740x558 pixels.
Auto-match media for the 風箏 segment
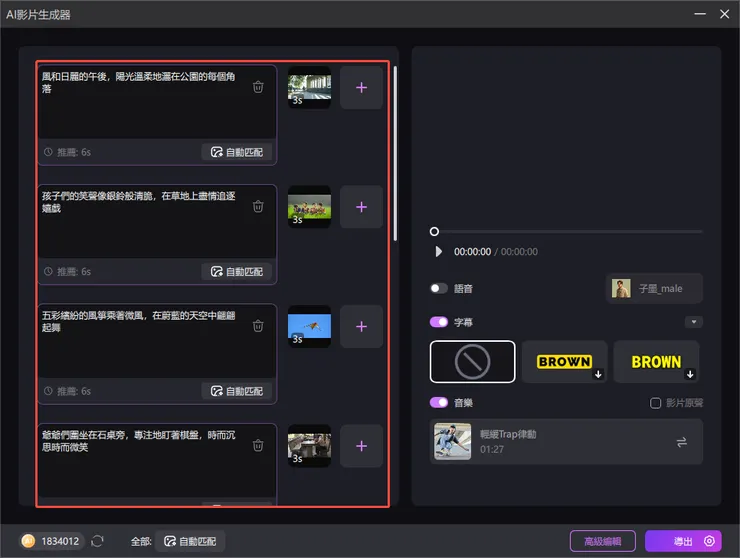coord(237,391)
